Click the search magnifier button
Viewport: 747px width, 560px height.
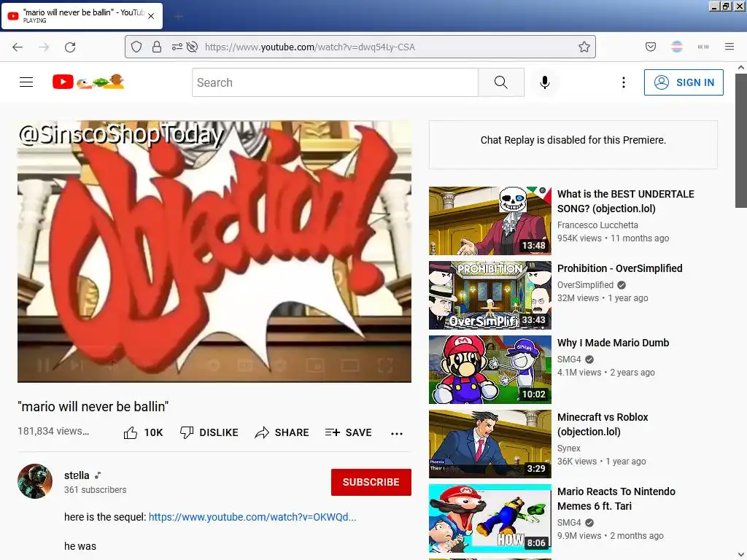pos(500,82)
